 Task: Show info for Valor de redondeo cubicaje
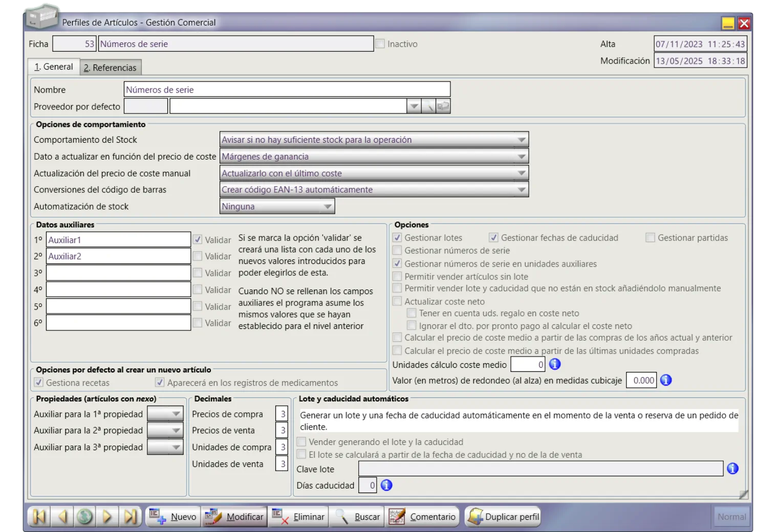[x=666, y=380]
